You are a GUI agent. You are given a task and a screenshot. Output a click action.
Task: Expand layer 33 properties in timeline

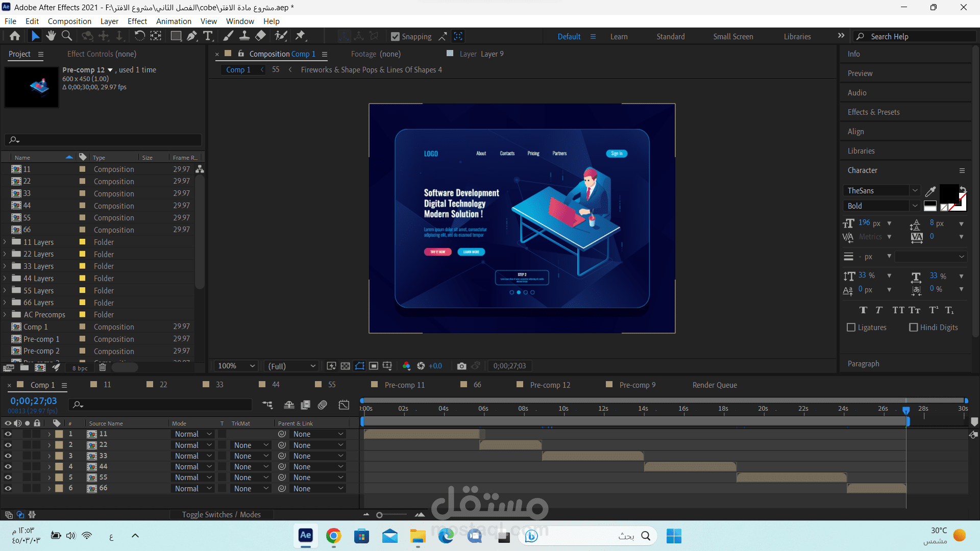coord(49,456)
